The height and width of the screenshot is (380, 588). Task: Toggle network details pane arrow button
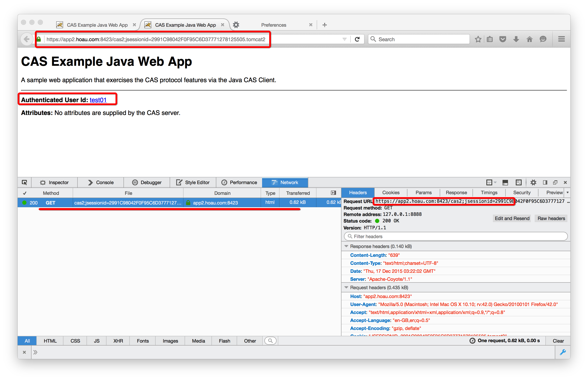tap(333, 193)
